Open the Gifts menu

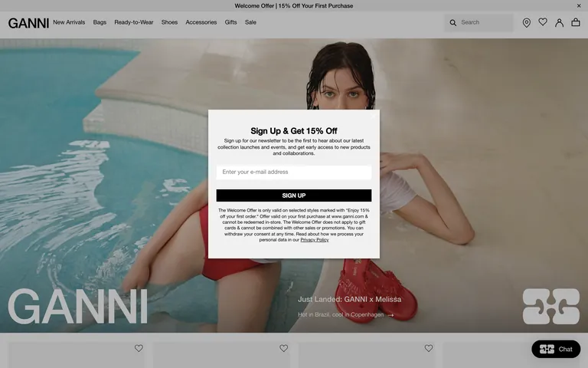(x=230, y=22)
